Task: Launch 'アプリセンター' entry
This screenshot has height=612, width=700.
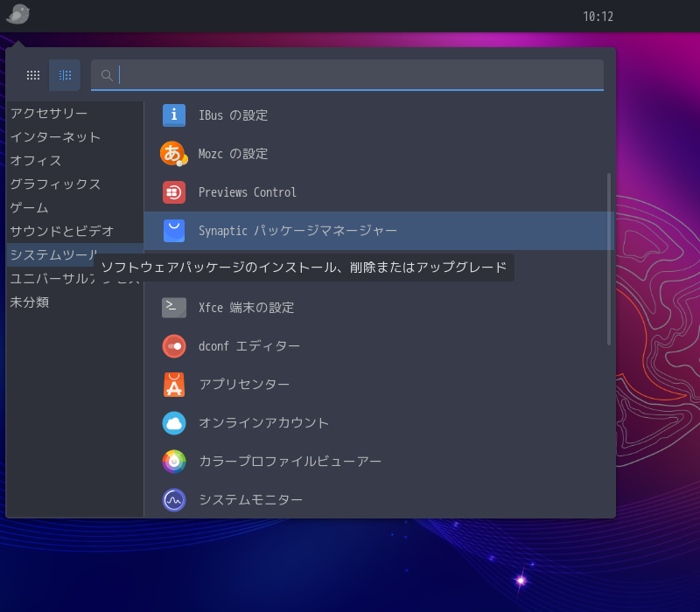Action: point(379,385)
